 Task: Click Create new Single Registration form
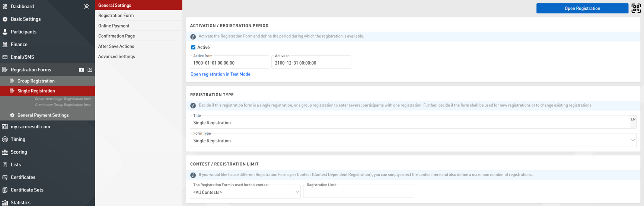coord(63,99)
